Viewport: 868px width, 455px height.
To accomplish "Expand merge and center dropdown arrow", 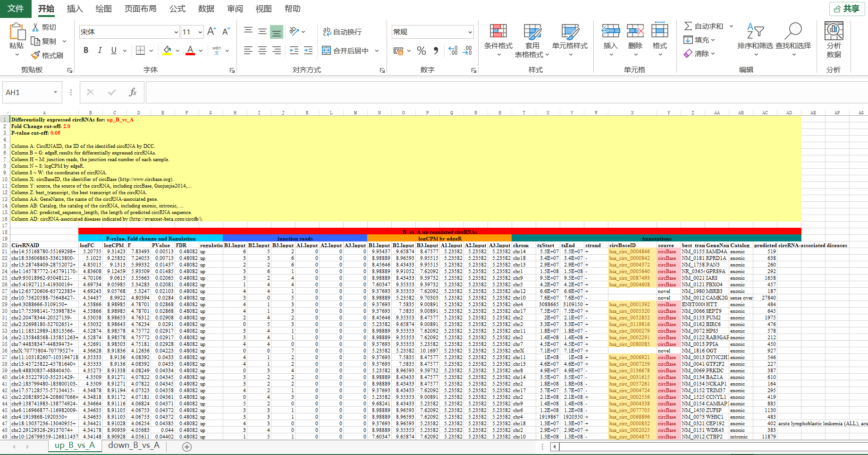I will (377, 50).
